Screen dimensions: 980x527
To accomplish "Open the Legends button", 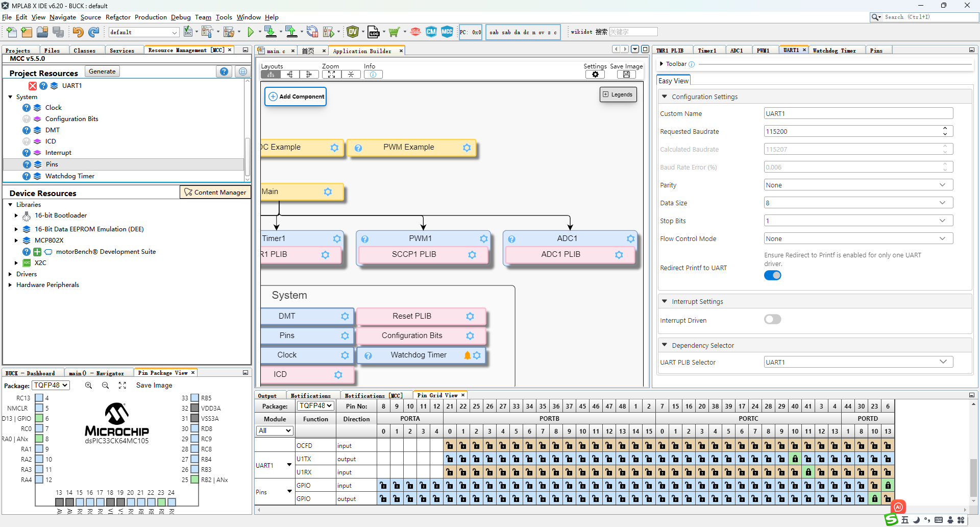I will pos(618,94).
